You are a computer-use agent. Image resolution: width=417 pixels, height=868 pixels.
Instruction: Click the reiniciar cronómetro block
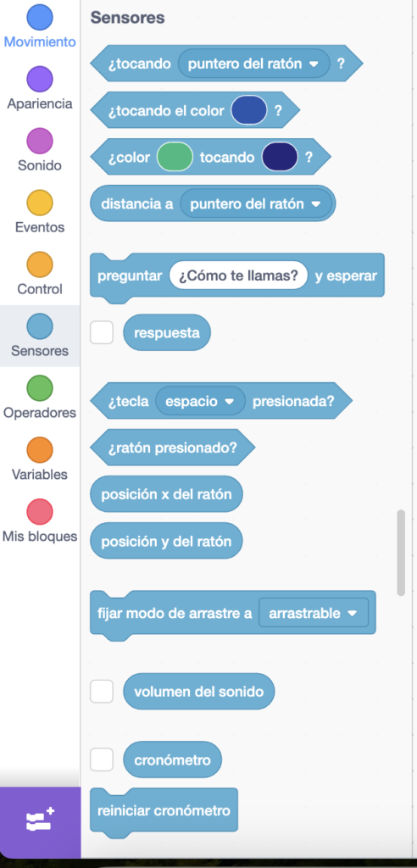click(164, 810)
